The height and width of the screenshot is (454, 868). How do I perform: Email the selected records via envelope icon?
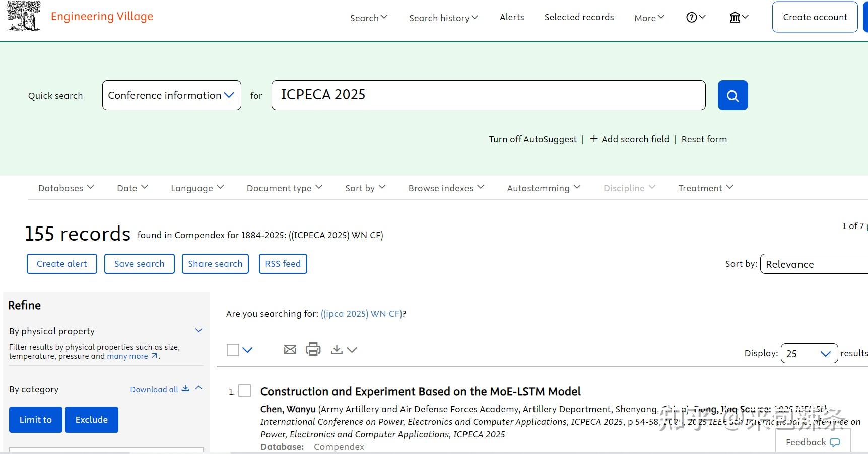290,349
